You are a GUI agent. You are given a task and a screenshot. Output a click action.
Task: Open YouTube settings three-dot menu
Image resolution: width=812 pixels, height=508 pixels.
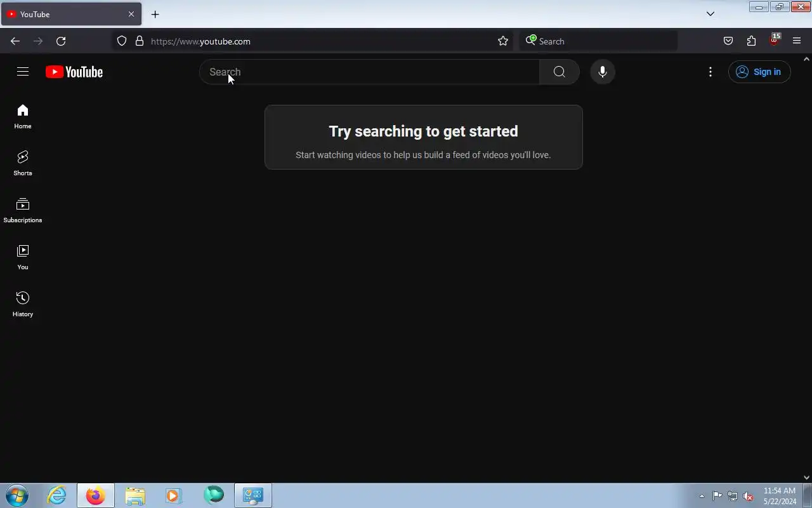[x=710, y=72]
